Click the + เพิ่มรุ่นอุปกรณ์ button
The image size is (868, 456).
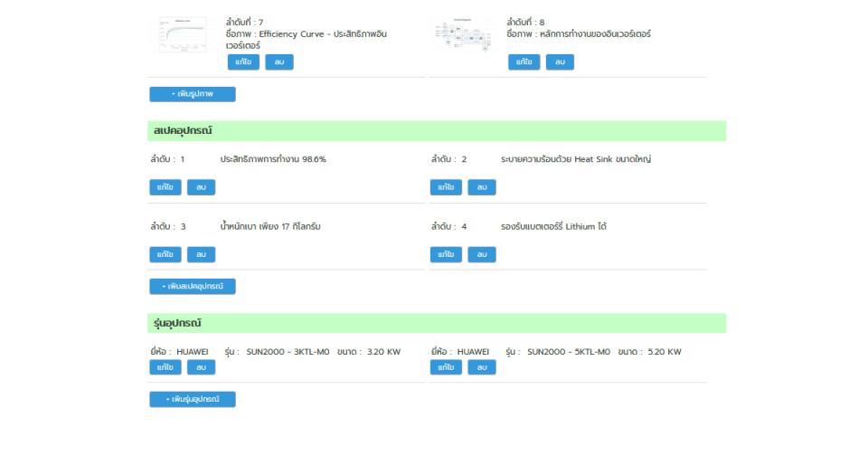coord(193,400)
